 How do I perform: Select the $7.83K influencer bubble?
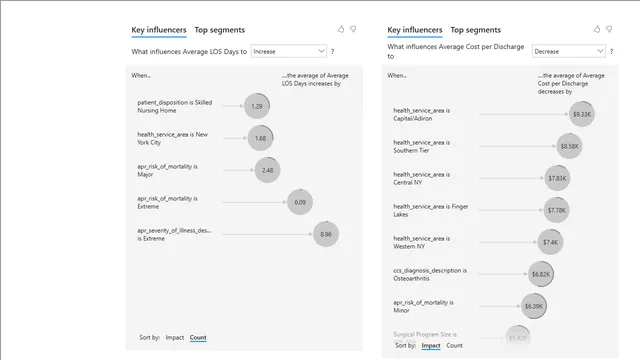557,178
